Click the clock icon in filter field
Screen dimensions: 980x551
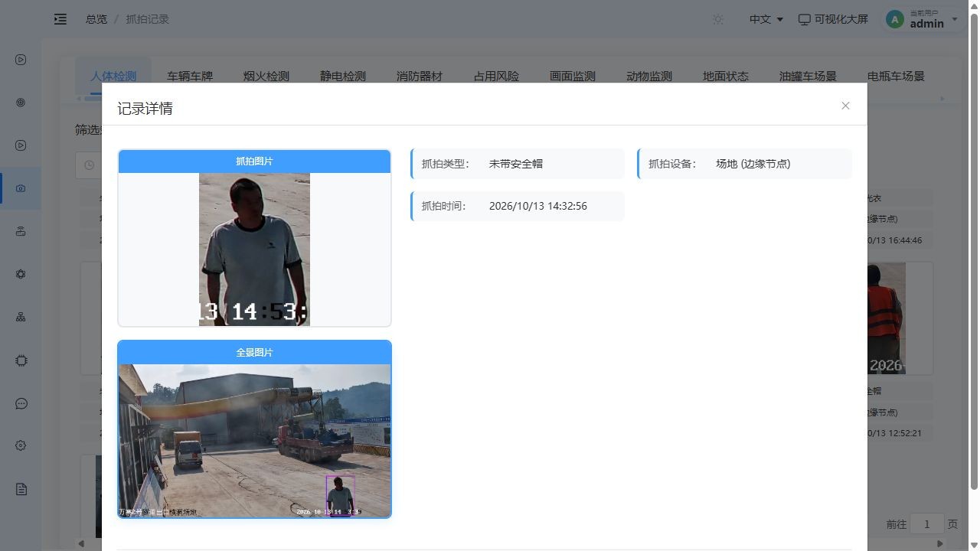pos(90,165)
